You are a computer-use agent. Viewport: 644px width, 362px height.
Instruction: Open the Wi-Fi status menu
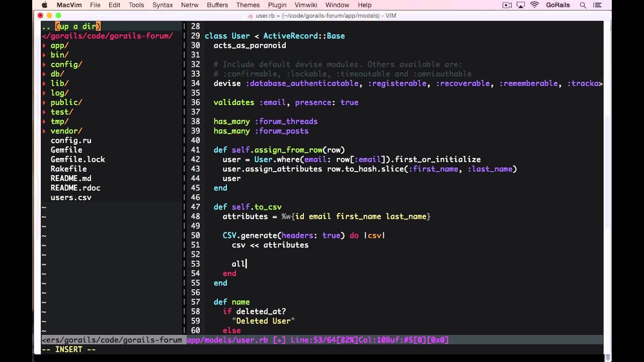click(x=535, y=5)
